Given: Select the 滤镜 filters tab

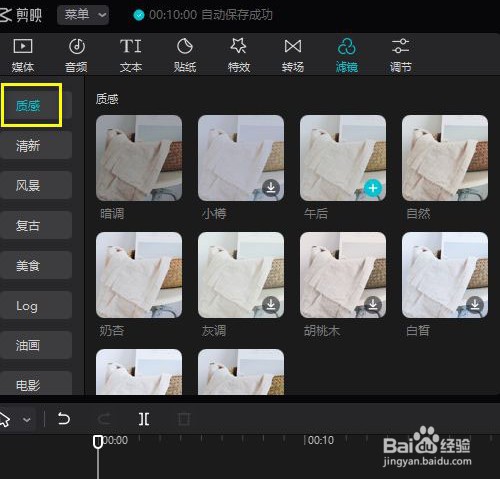Looking at the screenshot, I should point(347,55).
